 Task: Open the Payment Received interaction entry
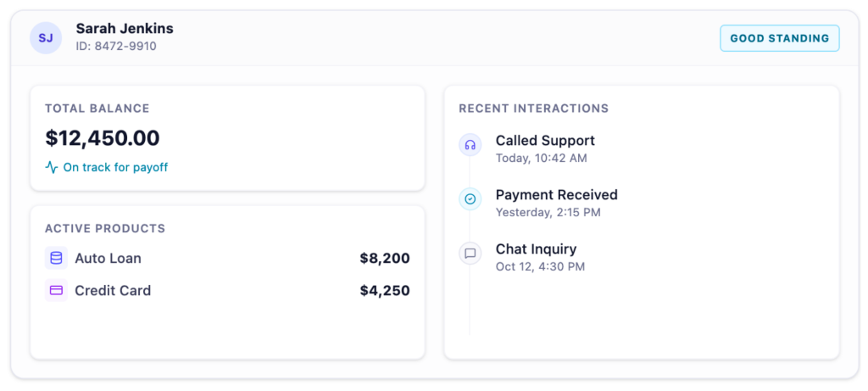(x=556, y=202)
